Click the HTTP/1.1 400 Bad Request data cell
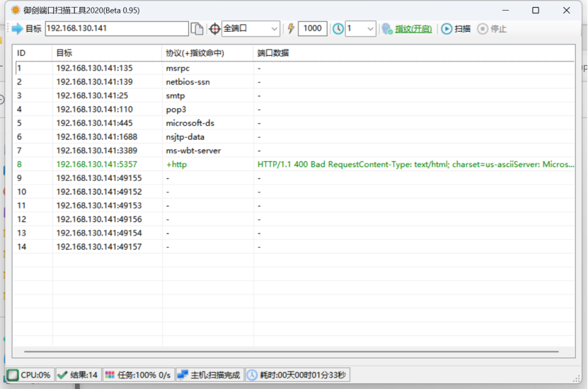 (415, 164)
